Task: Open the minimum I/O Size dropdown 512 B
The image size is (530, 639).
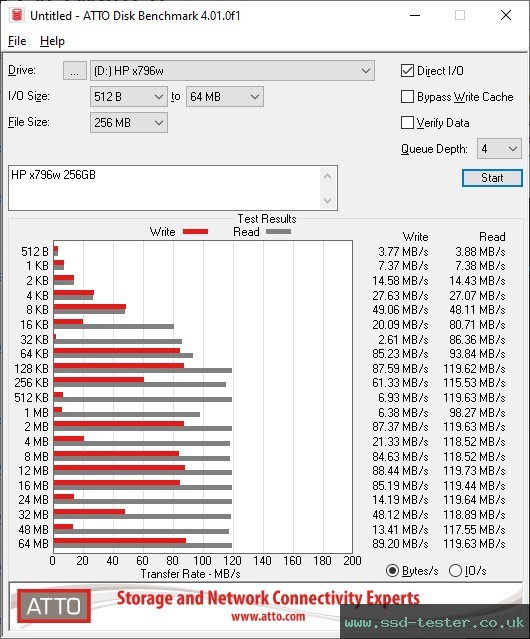Action: tap(129, 97)
